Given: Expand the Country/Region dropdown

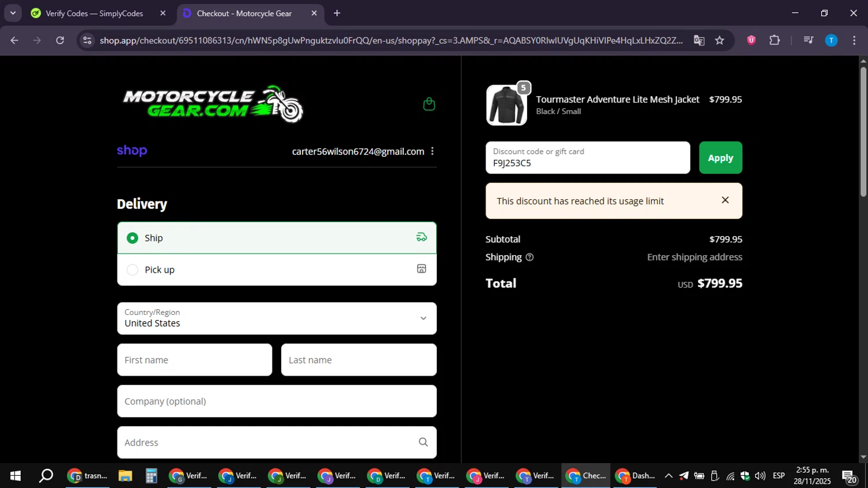Looking at the screenshot, I should (277, 318).
